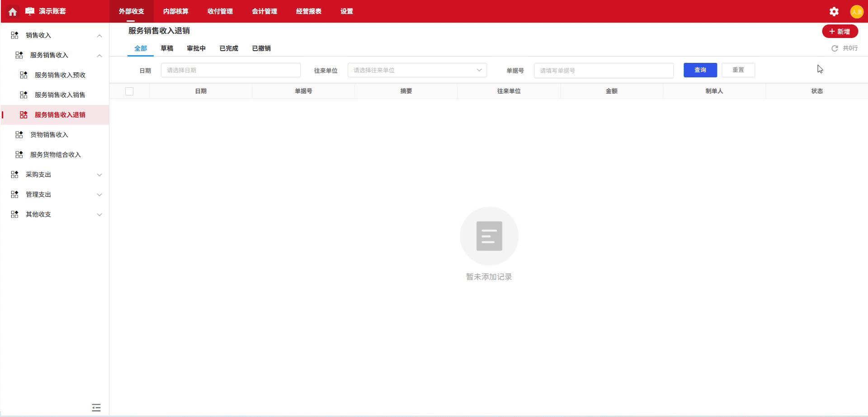Click the refresh icon near 共0行
This screenshot has height=417, width=868.
[835, 48]
